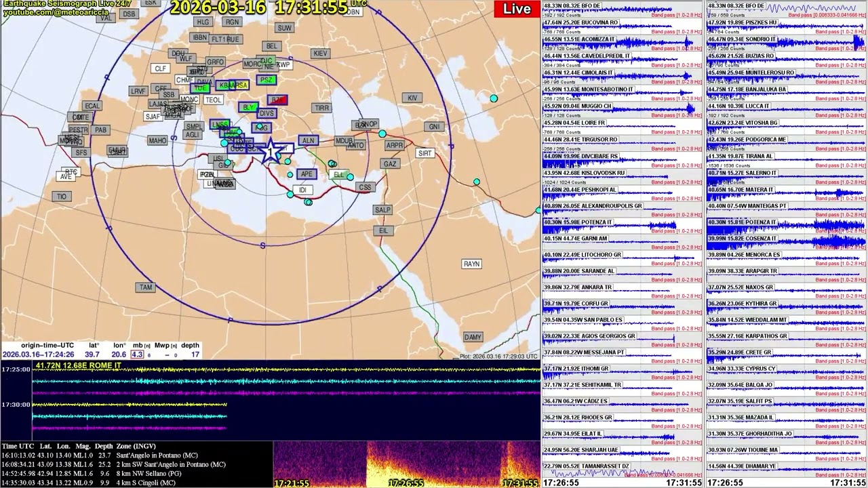The height and width of the screenshot is (488, 868).
Task: Select the IBBN station label
Action: tap(199, 37)
